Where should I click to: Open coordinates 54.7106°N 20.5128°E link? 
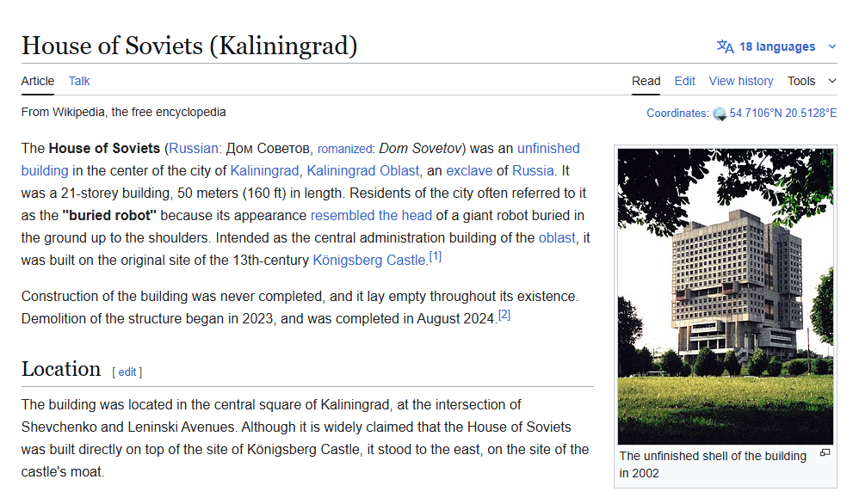(x=782, y=113)
